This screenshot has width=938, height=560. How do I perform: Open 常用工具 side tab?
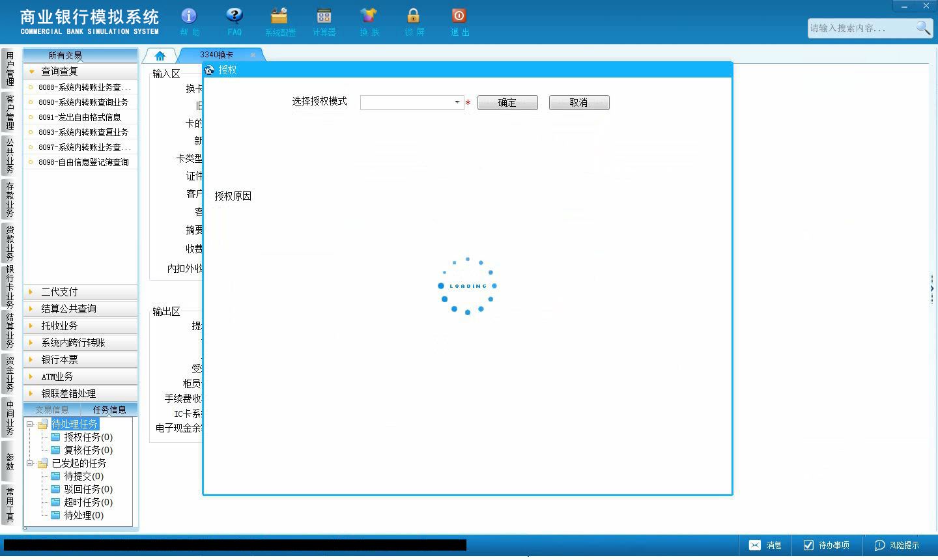(x=10, y=505)
